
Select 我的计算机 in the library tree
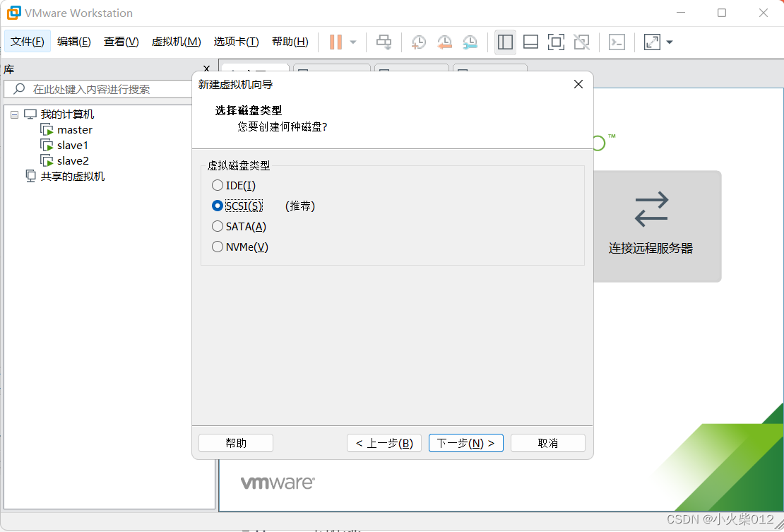click(x=67, y=114)
